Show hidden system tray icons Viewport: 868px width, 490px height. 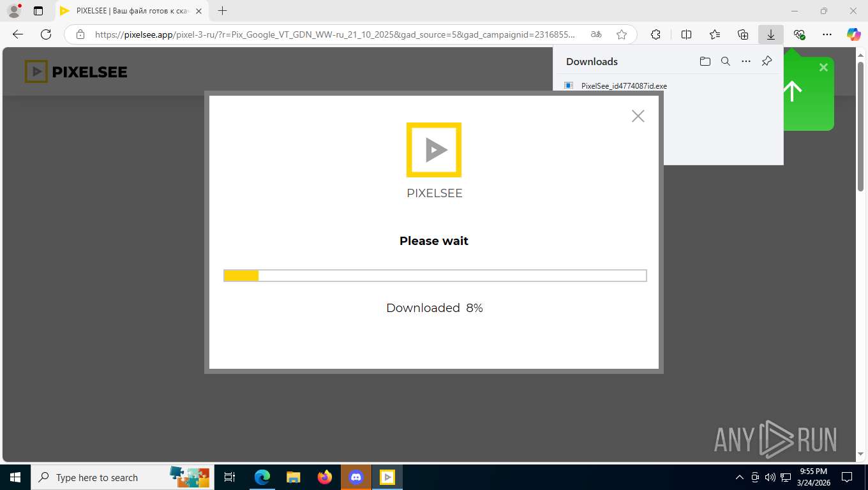coord(740,477)
